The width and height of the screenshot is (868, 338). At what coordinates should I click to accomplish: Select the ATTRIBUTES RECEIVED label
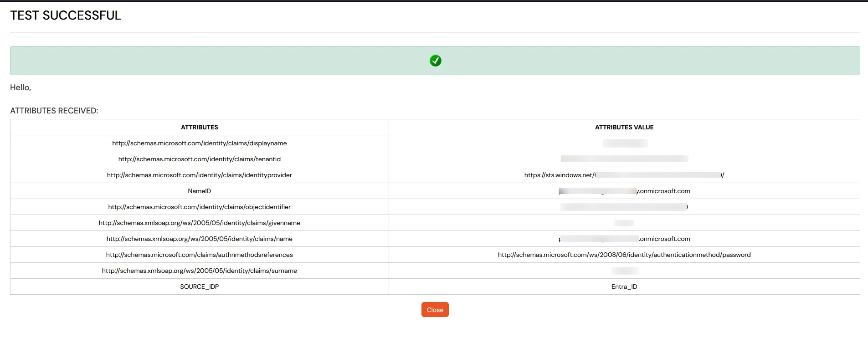(x=54, y=111)
